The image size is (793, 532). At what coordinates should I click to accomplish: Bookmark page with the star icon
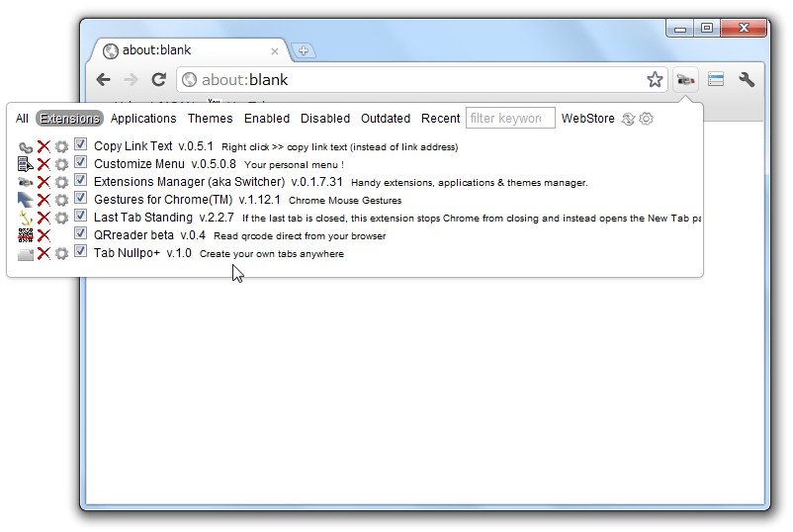click(655, 79)
